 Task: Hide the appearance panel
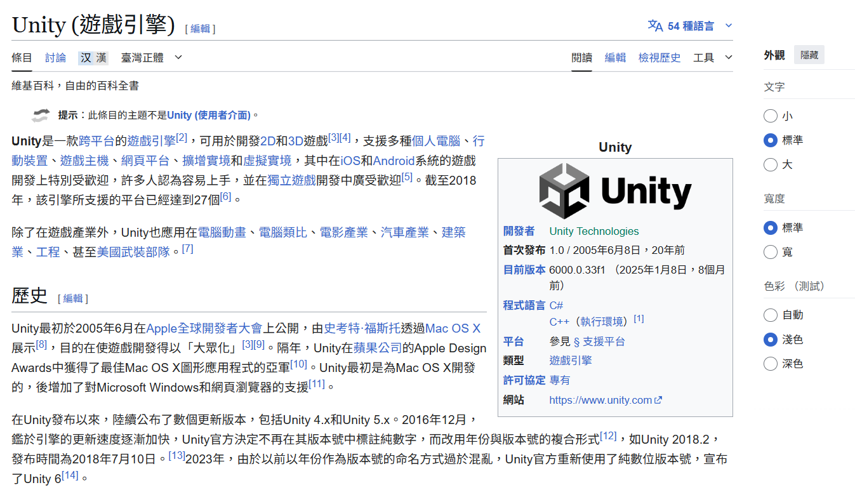pos(809,55)
